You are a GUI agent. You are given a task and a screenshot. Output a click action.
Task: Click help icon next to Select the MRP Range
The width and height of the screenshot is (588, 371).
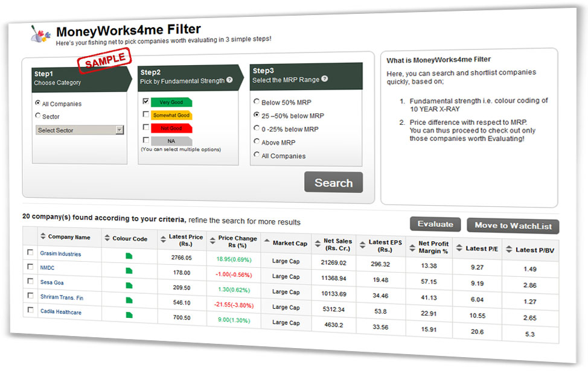tap(325, 79)
